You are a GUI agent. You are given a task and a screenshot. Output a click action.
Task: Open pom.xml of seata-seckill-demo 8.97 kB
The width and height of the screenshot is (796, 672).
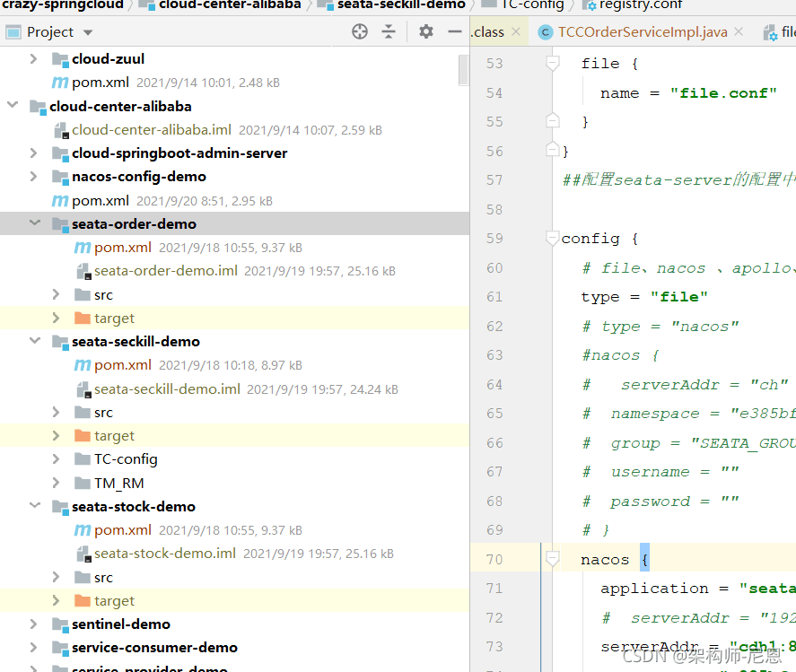123,365
